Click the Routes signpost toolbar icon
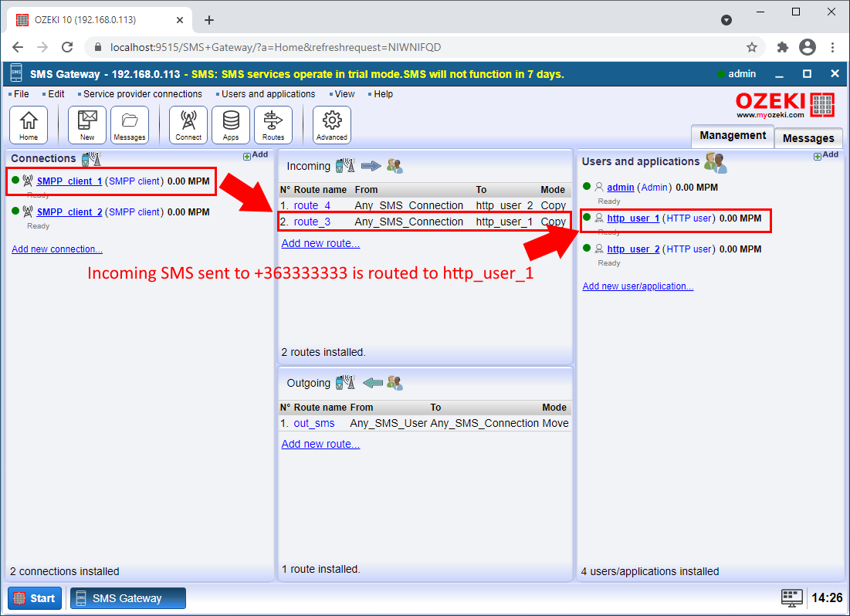The image size is (850, 616). click(x=273, y=125)
